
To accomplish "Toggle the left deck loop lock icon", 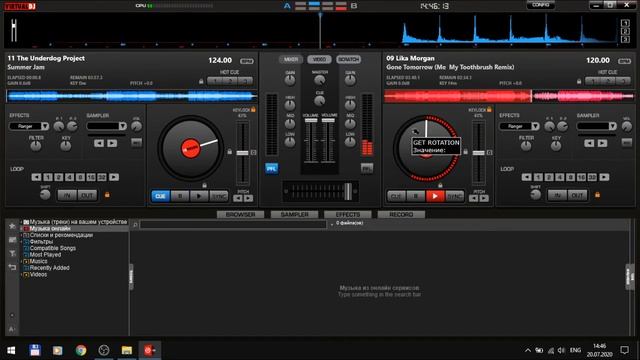I will (x=107, y=195).
